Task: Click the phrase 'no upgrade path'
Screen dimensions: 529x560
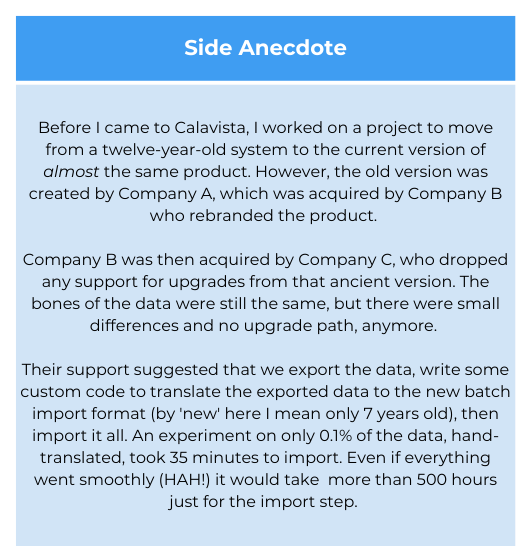Action: pos(286,326)
